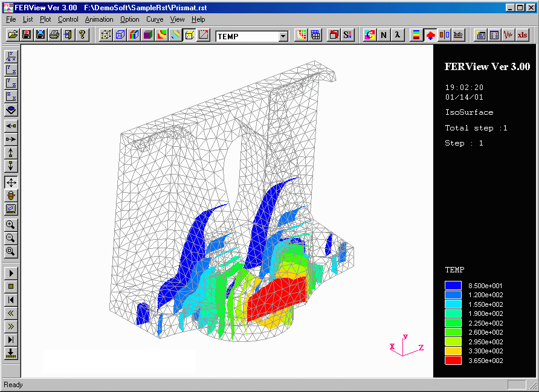The image size is (539, 392).
Task: Select the wireframe cube display icon
Action: coord(120,35)
